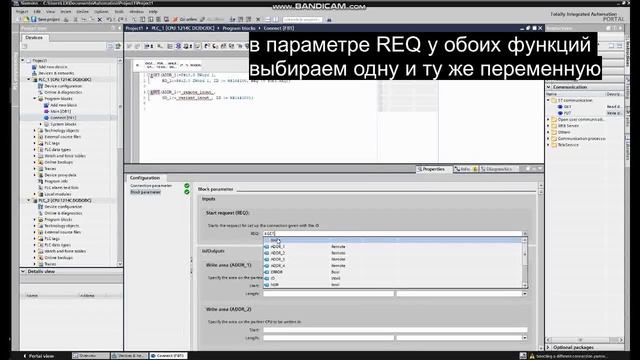The width and height of the screenshot is (640, 360).
Task: Open the Edit menu
Action: 37,12
